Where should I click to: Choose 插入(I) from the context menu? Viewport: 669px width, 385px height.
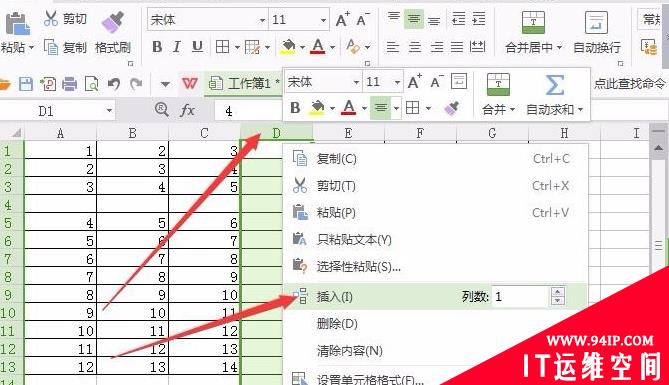[x=334, y=296]
